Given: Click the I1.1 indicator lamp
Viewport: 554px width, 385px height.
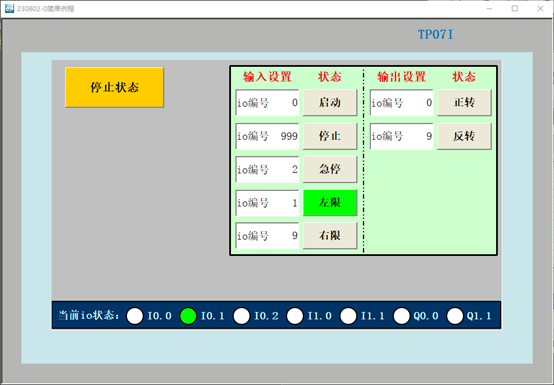Looking at the screenshot, I should pos(348,316).
